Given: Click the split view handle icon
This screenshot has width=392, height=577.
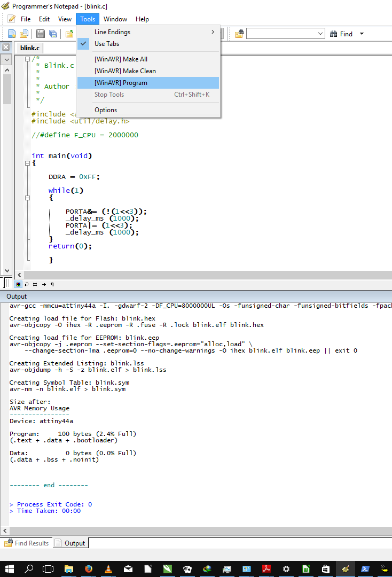Looking at the screenshot, I should tap(7, 283).
